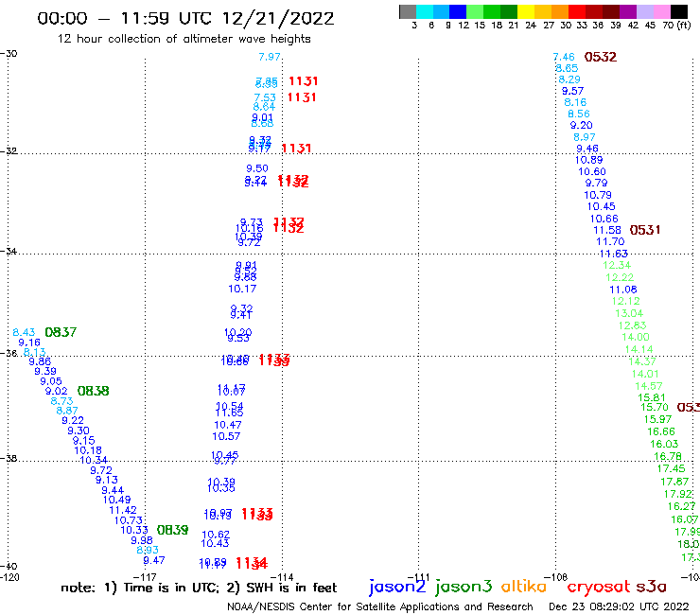Screen dimensions: 700x615
Task: Pick the pink legend swatch
Action: coord(661,12)
